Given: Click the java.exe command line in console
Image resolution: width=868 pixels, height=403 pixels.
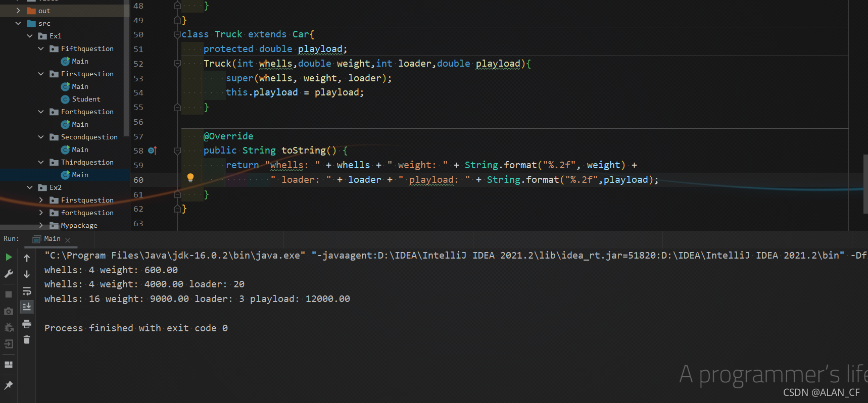Looking at the screenshot, I should (455, 256).
